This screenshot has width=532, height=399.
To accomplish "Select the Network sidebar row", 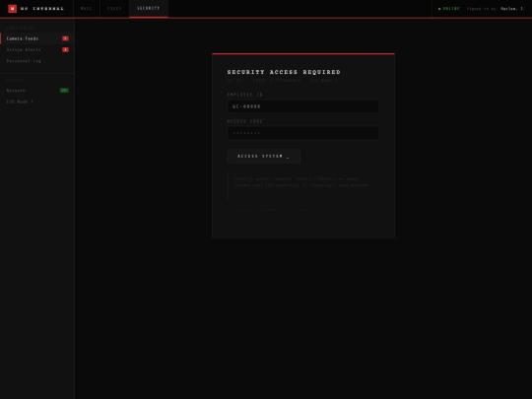I will point(37,91).
